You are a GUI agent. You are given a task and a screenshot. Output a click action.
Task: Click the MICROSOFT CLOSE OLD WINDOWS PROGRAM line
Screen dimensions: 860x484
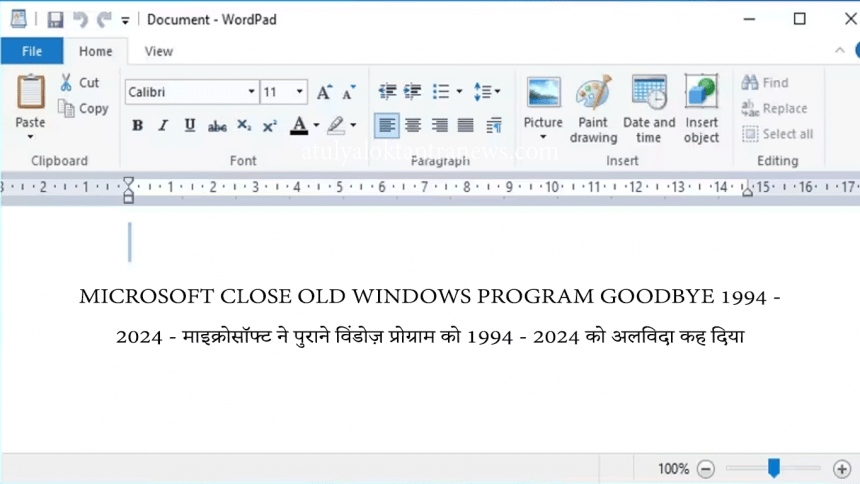pyautogui.click(x=429, y=297)
